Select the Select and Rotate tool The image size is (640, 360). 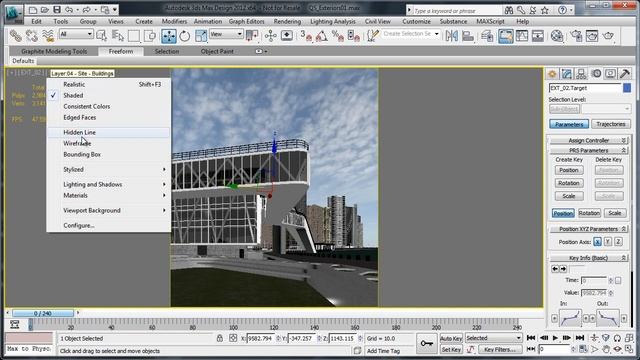click(x=184, y=36)
